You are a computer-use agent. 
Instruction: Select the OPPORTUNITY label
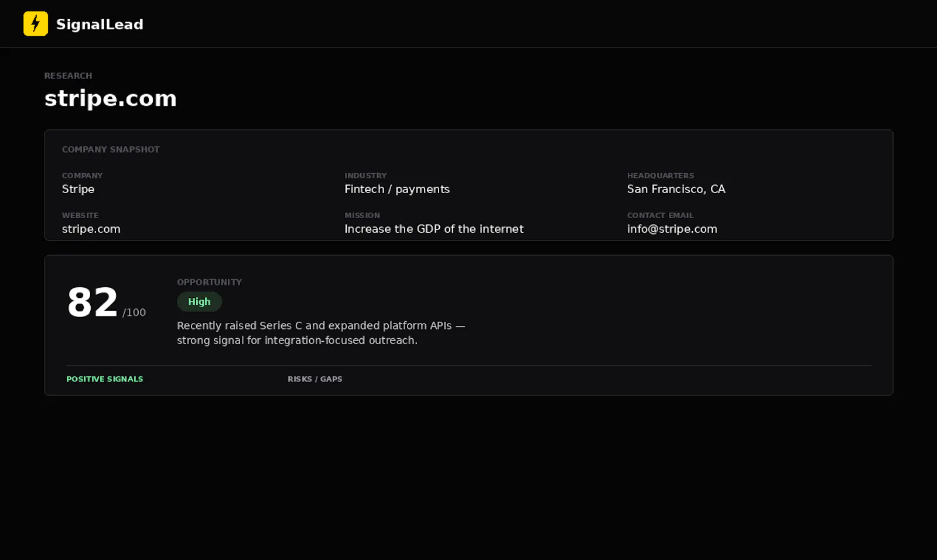tap(209, 282)
